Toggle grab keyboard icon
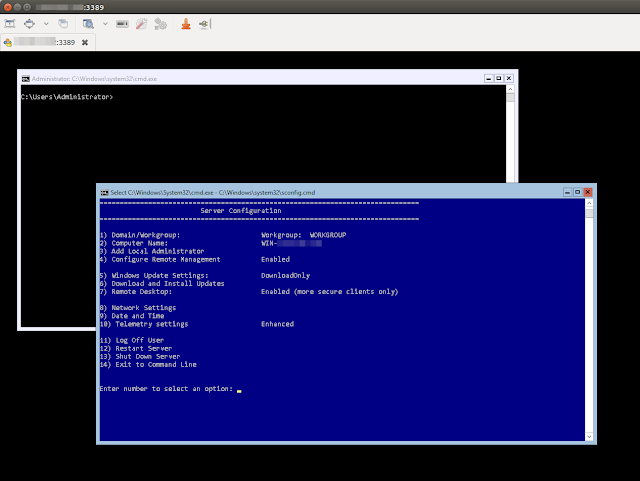Image resolution: width=640 pixels, height=481 pixels. pyautogui.click(x=123, y=23)
